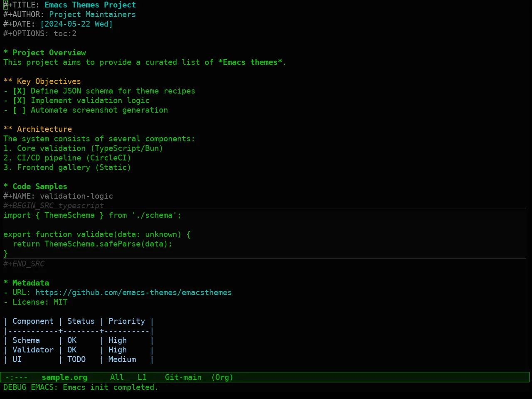Click the #+OPTIONS: toc:2 line

point(40,34)
